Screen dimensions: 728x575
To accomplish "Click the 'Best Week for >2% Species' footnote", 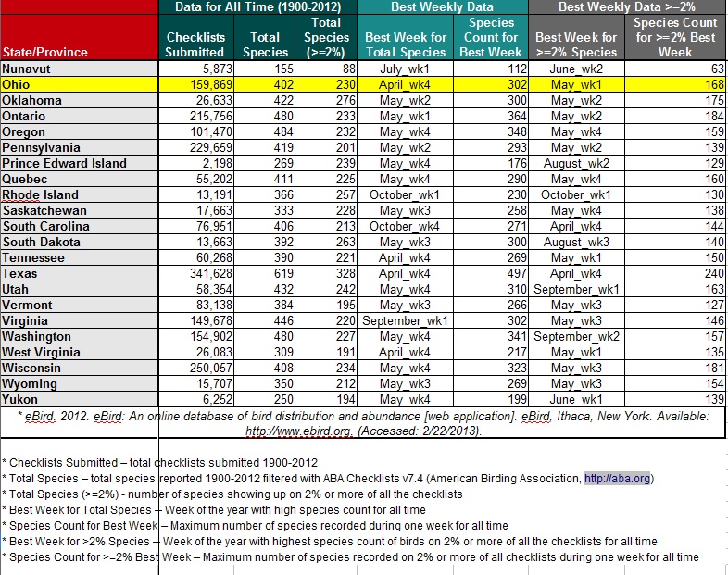I will coord(330,542).
